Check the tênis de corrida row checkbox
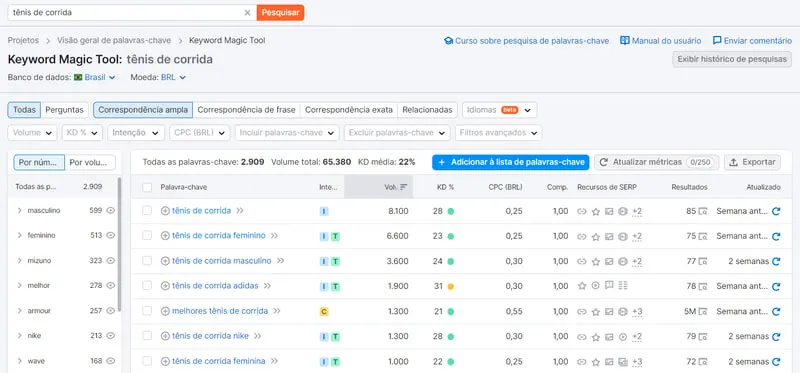Viewport: 800px width, 373px height. point(147,211)
